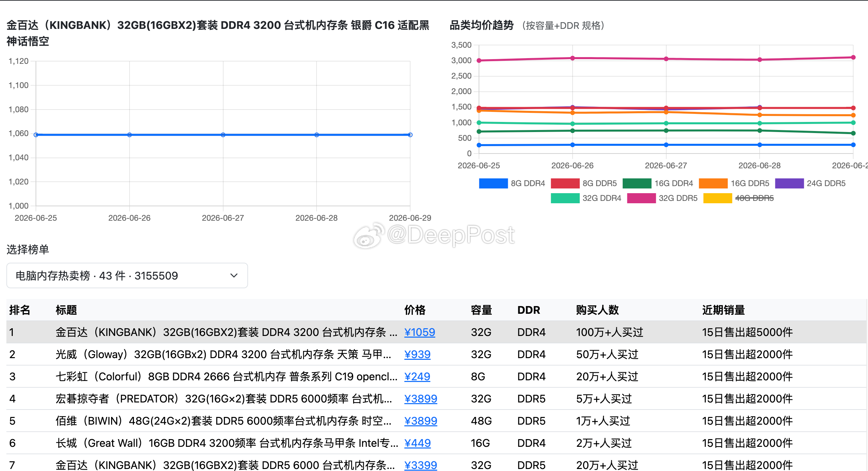868x471 pixels.
Task: Click the ¥249 price link
Action: (417, 376)
